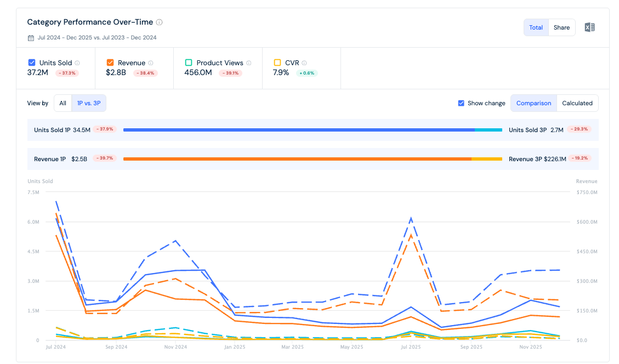Uncheck the Units Sold checkbox

click(x=32, y=62)
